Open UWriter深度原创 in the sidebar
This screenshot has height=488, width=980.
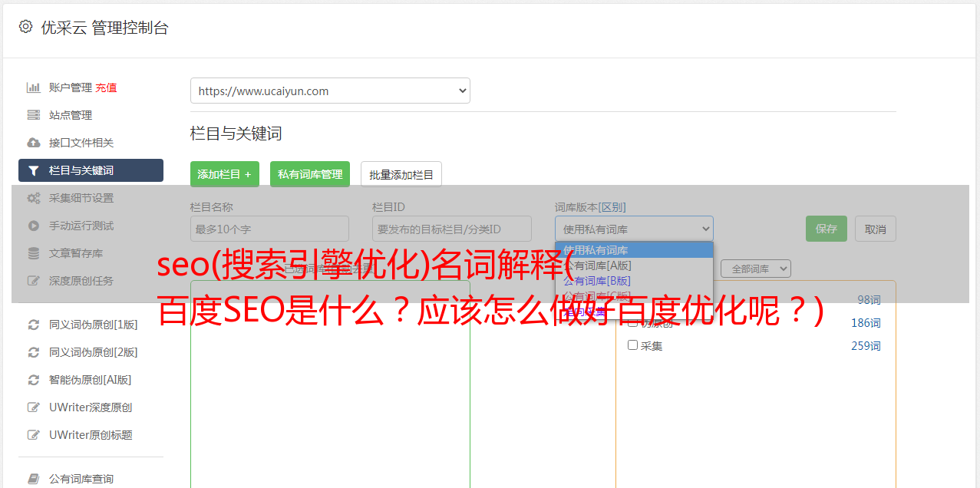click(91, 407)
